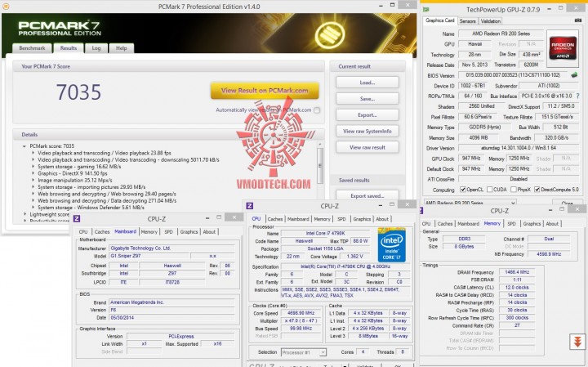Click the Multiplier 'x 47.0 ( 8 - 47 )' value
Screen dimensions: 588x367
coord(301,321)
